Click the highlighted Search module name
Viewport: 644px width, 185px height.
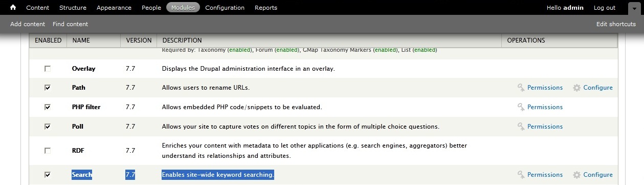(x=82, y=175)
